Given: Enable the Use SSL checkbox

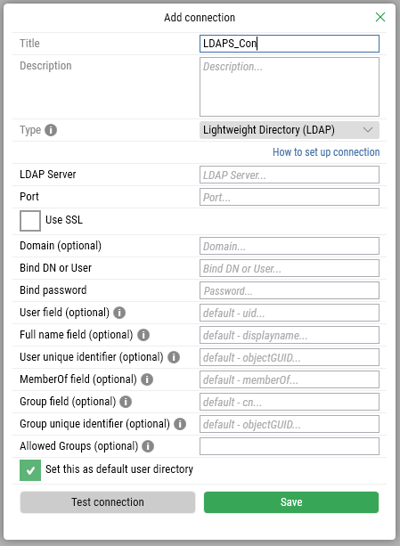Looking at the screenshot, I should pyautogui.click(x=30, y=221).
